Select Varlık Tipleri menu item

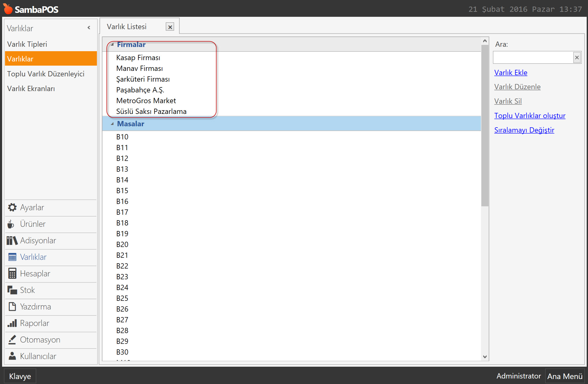[51, 44]
